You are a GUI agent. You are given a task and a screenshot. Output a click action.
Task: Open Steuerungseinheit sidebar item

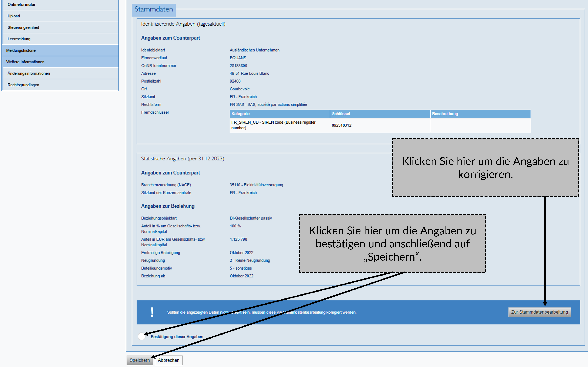click(23, 27)
